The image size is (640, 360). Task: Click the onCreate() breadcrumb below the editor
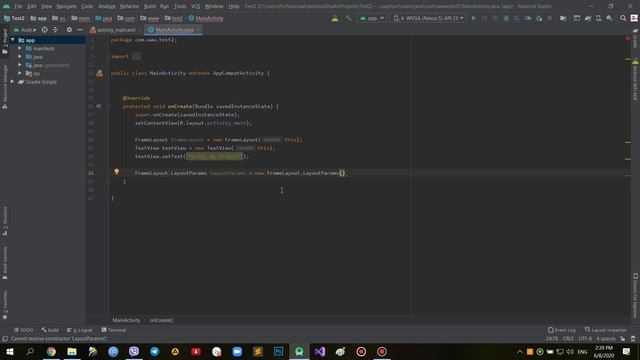click(161, 320)
